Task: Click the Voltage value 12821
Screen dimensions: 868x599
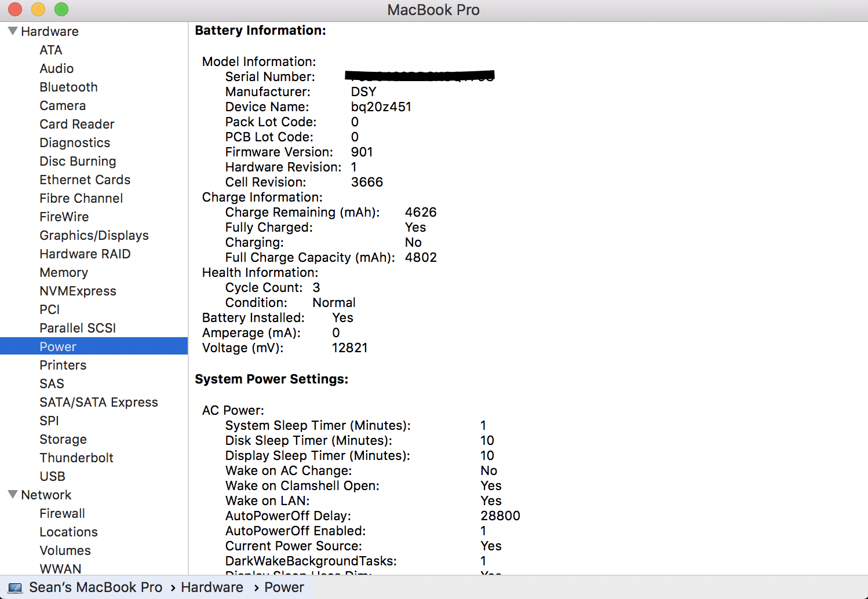Action: [x=350, y=348]
